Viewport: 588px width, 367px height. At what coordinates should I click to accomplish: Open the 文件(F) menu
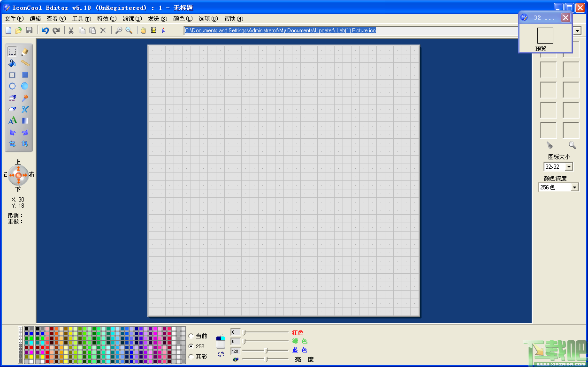click(14, 19)
